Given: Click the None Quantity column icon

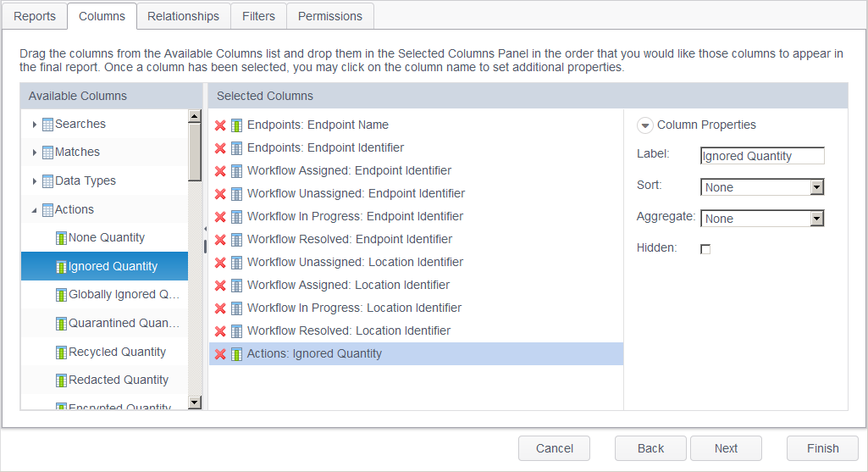Looking at the screenshot, I should click(x=61, y=238).
